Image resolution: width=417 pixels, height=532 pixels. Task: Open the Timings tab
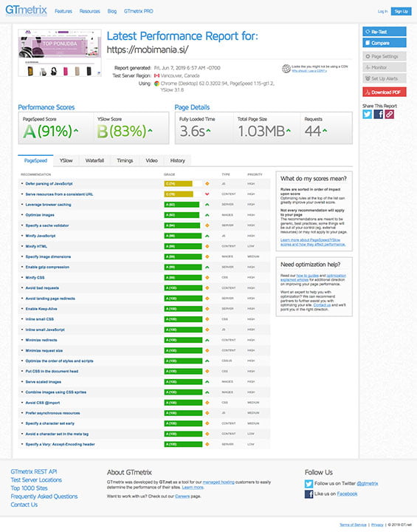[125, 160]
